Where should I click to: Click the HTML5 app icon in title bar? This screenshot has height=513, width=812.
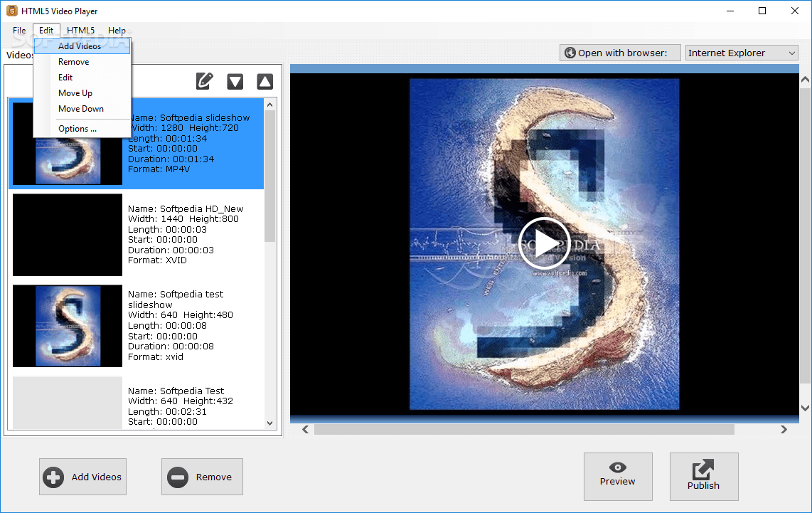pos(11,11)
